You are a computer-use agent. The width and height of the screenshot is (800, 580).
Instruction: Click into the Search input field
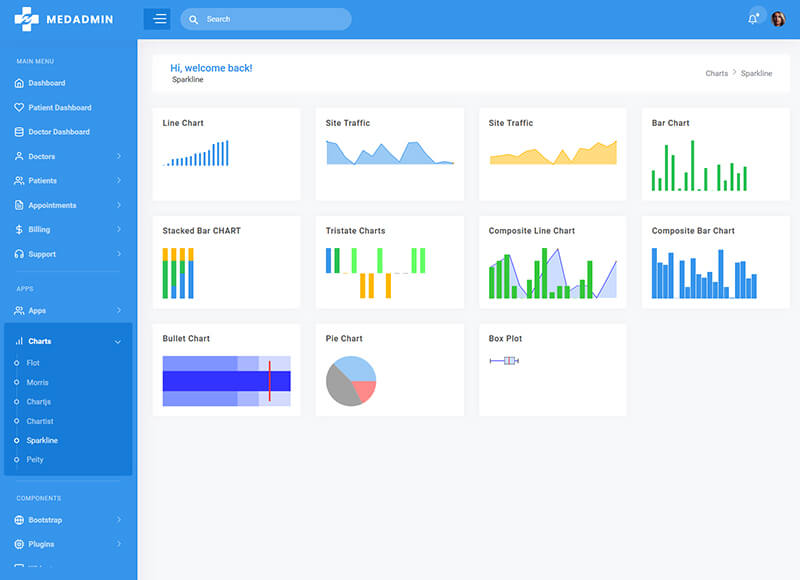coord(270,19)
